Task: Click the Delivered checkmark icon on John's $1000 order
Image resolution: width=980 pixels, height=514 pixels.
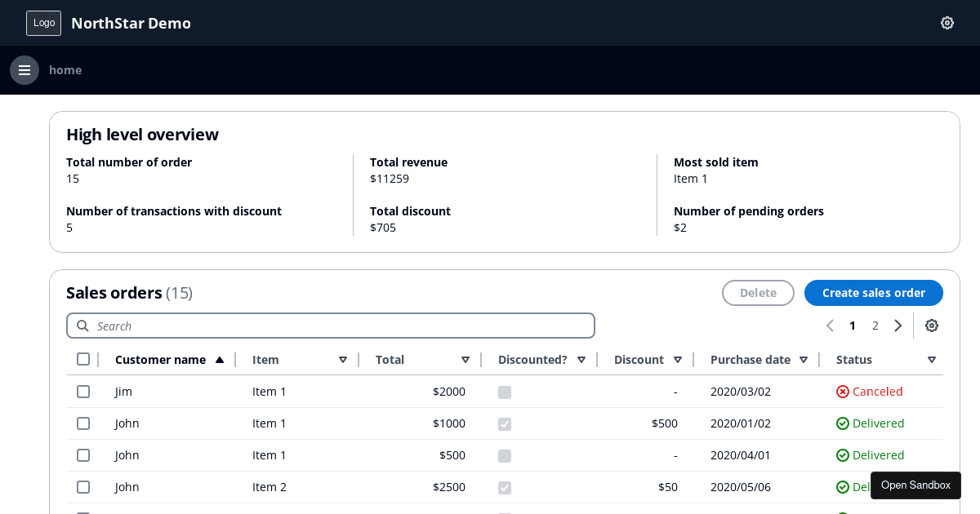Action: [841, 423]
